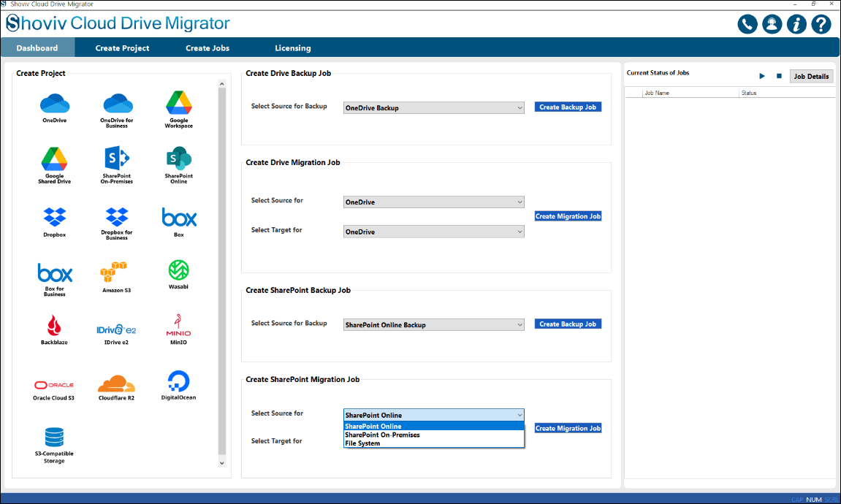Screen dimensions: 841x504
Task: Stop jobs with the stop icon
Action: pos(780,76)
